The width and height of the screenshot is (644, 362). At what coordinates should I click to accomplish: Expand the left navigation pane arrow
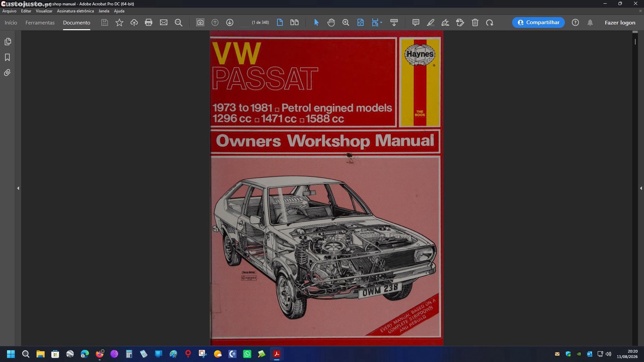[18, 188]
